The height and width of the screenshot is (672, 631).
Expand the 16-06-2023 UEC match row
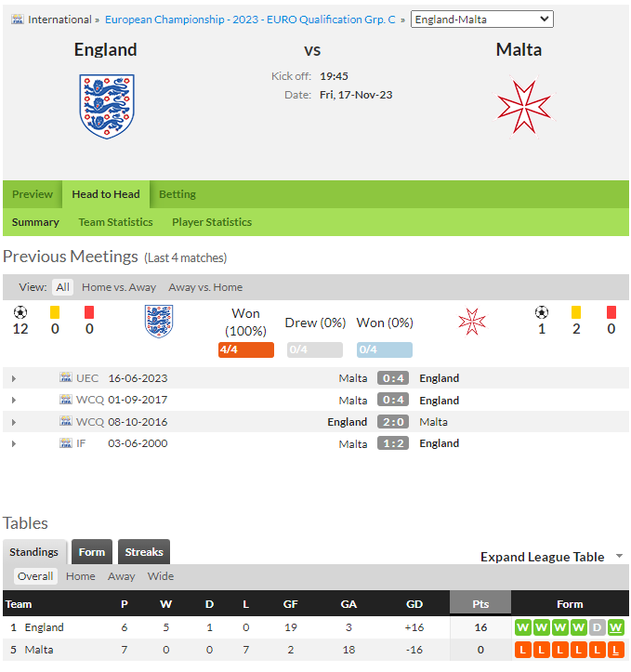[14, 378]
